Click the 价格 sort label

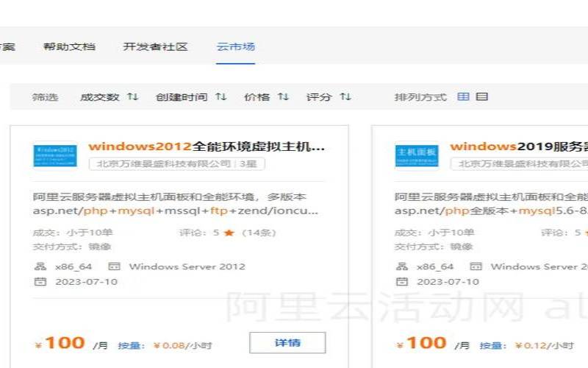point(257,97)
